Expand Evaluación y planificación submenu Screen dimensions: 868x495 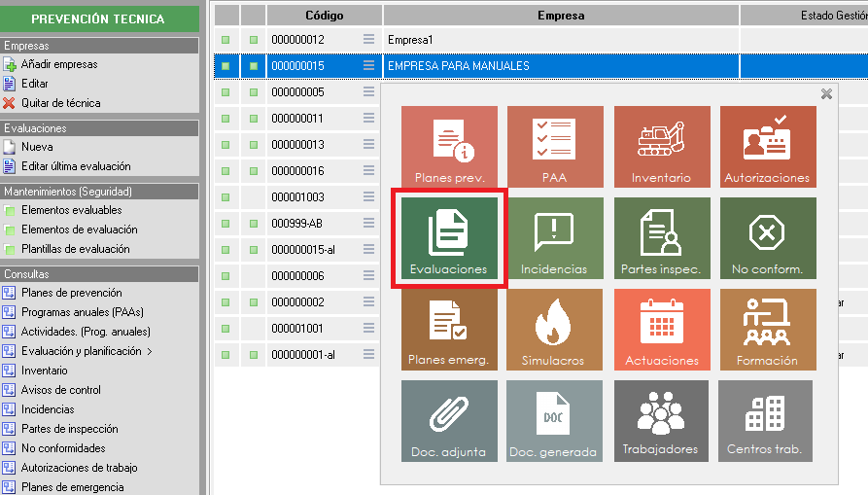click(x=87, y=351)
